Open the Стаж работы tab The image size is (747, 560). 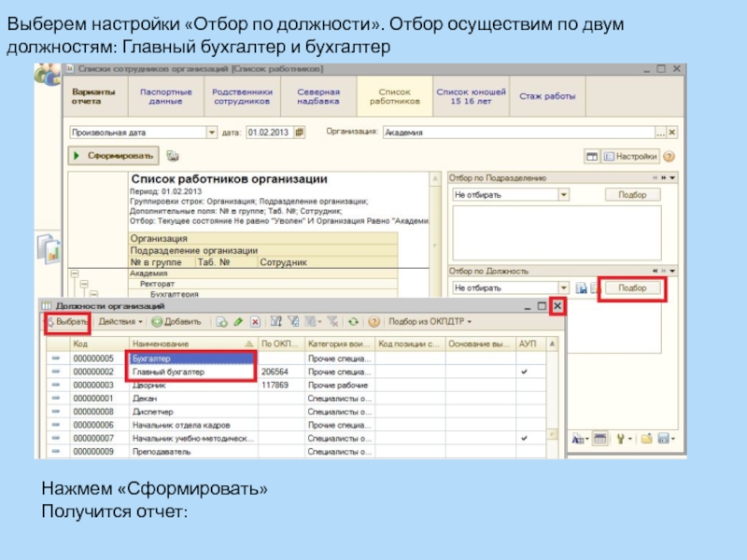point(548,97)
